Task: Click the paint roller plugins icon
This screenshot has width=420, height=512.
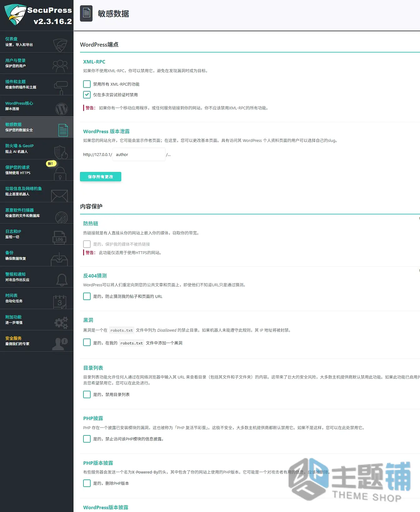Action: 61,88
